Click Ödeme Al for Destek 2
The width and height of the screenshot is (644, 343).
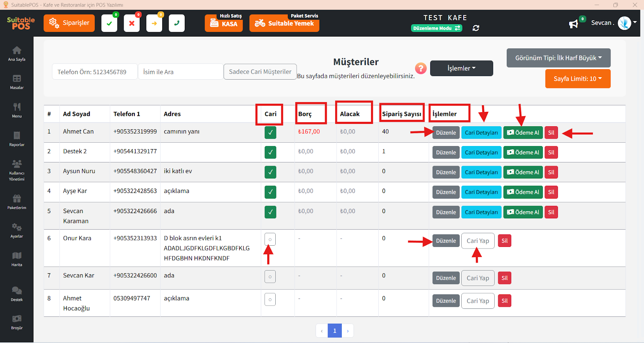tap(523, 152)
